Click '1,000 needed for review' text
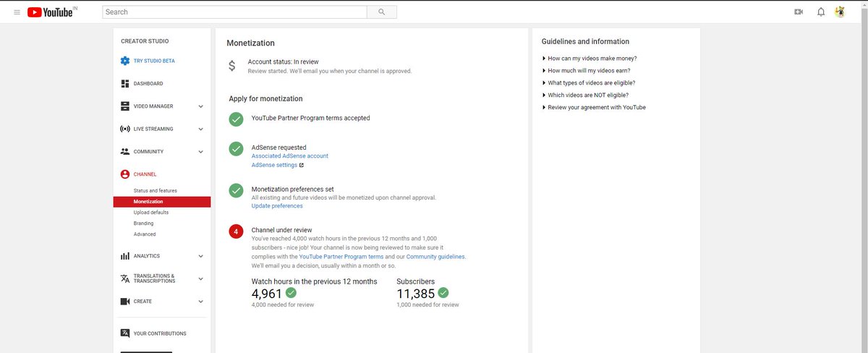The width and height of the screenshot is (868, 353). [428, 305]
